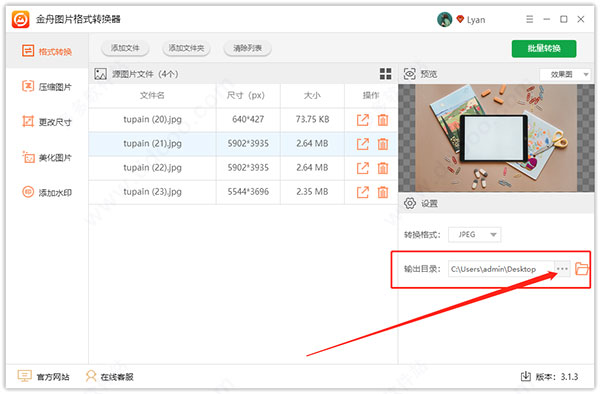Open output folder with folder icon

pyautogui.click(x=582, y=269)
